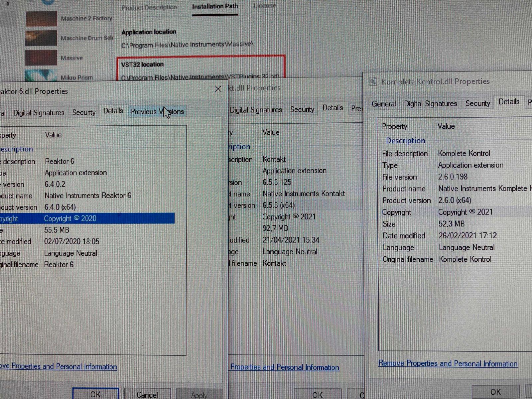Click Remove Properties link in Komplete Kontrol.dll Properties
The image size is (532, 399).
[448, 363]
